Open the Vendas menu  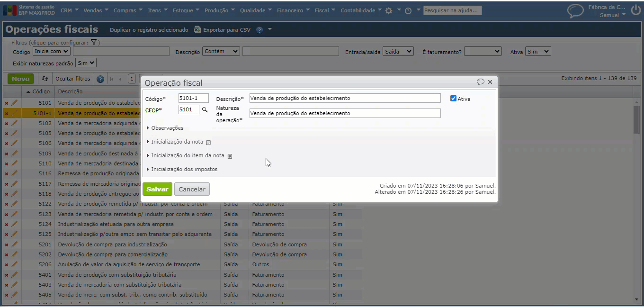[x=96, y=10]
